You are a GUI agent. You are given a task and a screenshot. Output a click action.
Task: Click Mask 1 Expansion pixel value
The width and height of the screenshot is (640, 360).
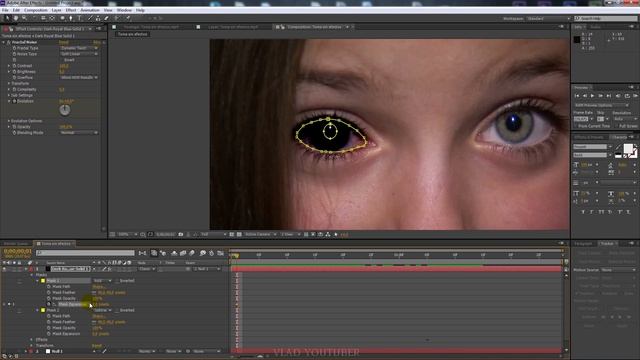tap(101, 304)
